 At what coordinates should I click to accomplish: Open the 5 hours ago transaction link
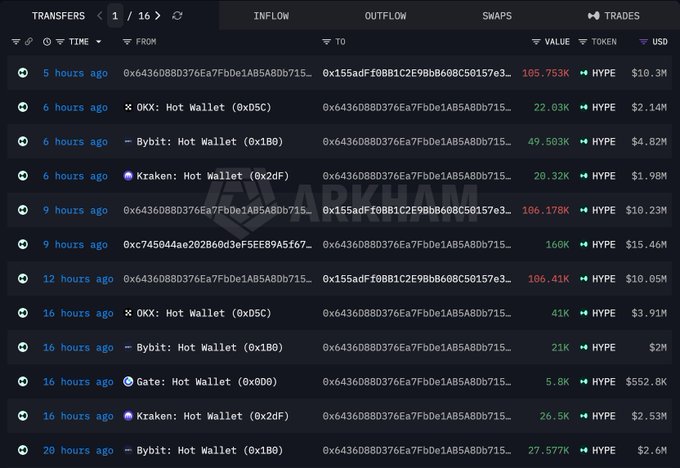click(75, 73)
